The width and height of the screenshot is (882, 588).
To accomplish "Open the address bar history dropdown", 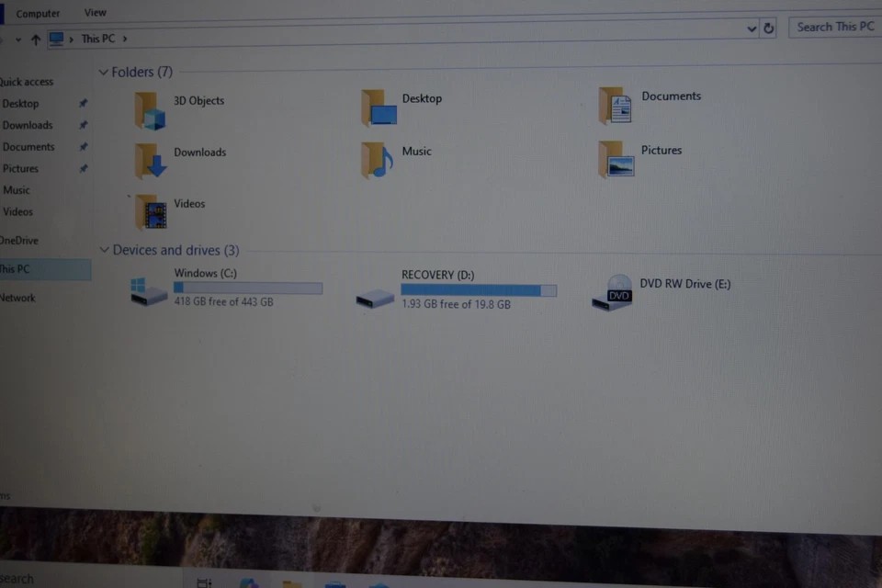I will point(752,28).
